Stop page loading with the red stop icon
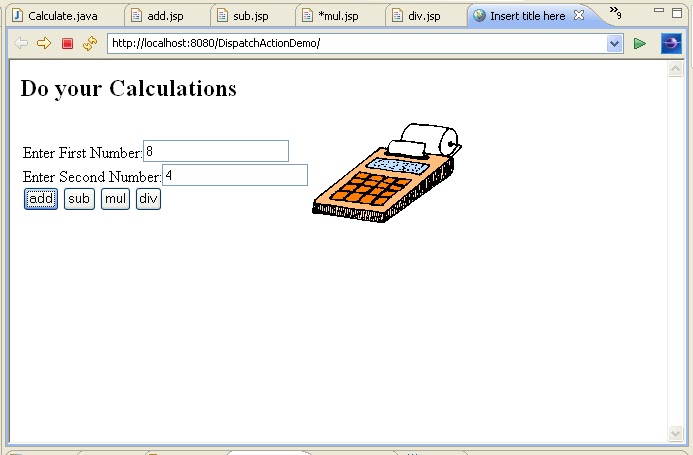 (67, 43)
